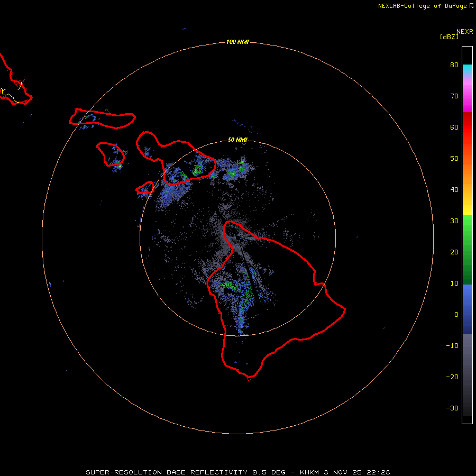Click the 30 value on the dBZ scale
This screenshot has height=476, width=476.
pyautogui.click(x=454, y=221)
